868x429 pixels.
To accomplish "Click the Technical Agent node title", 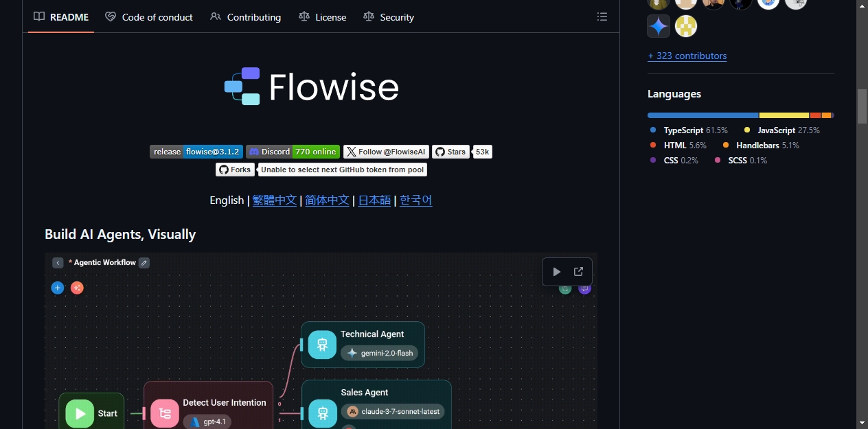I will pos(372,334).
